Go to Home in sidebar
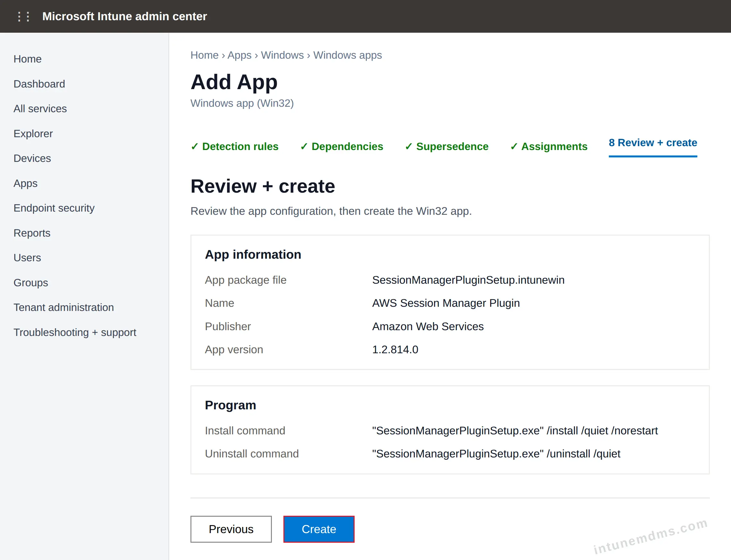This screenshot has width=731, height=560. point(28,59)
